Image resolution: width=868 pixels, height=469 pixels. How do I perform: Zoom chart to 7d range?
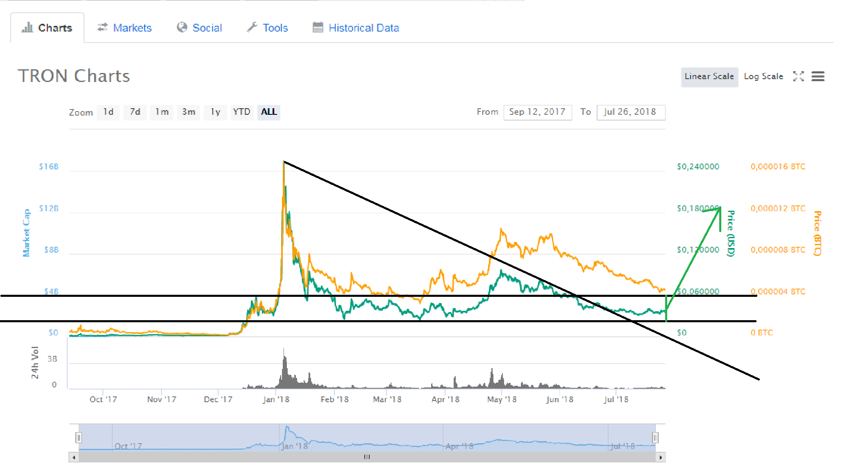point(135,112)
